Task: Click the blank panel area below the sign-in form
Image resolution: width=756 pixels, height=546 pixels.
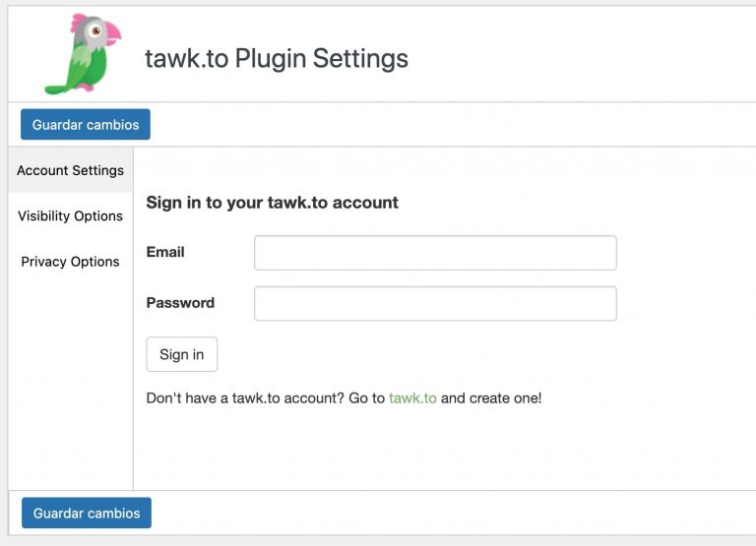Action: tap(443, 448)
